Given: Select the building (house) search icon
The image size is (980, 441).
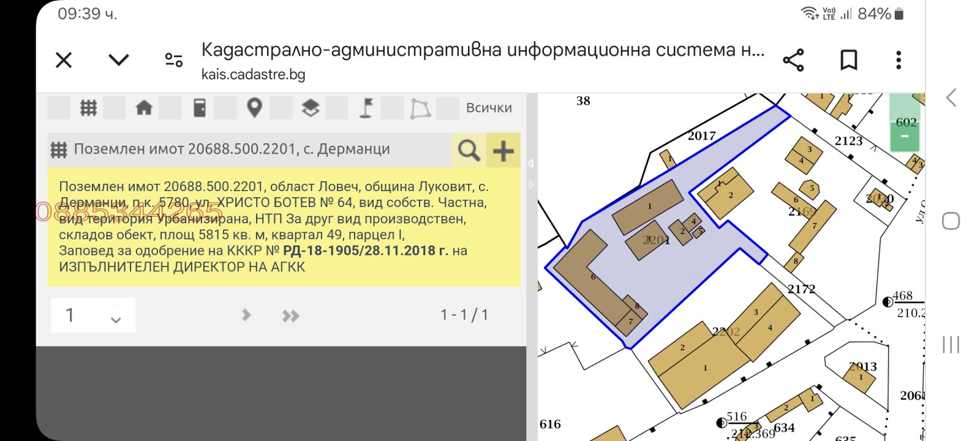Looking at the screenshot, I should pyautogui.click(x=144, y=108).
